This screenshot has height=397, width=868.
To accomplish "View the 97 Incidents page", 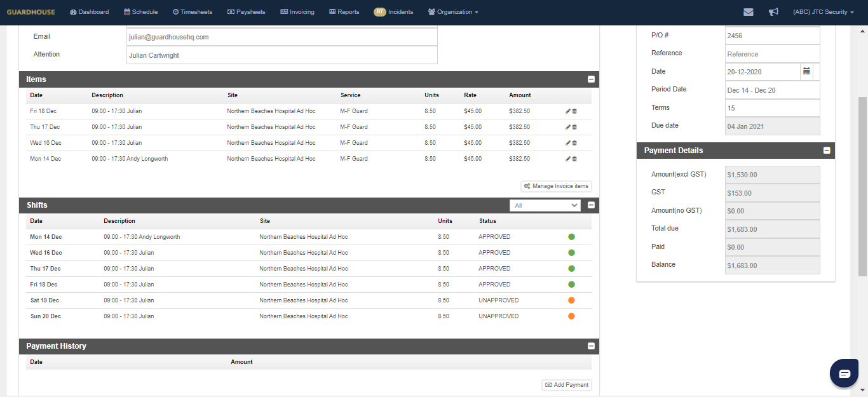I will coord(393,12).
